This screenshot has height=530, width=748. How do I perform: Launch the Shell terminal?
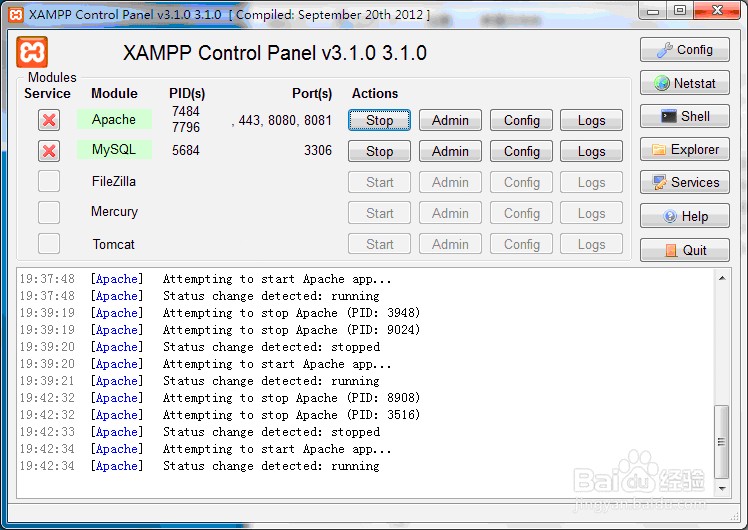(685, 116)
